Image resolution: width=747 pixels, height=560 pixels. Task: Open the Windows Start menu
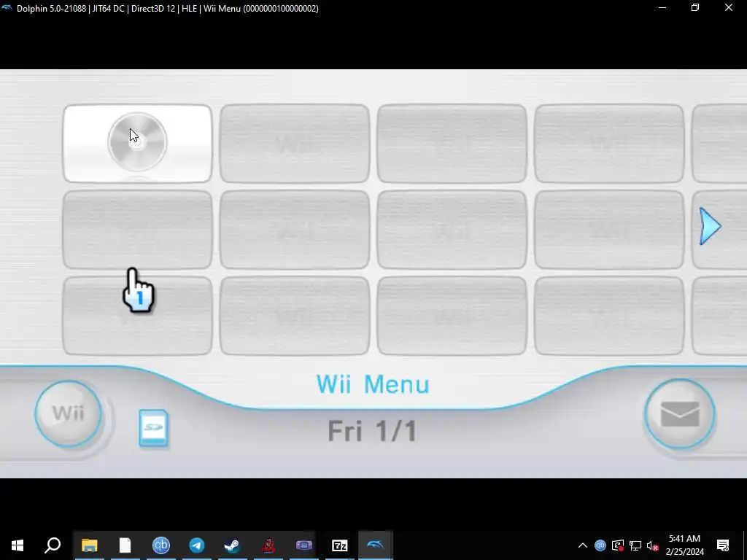coord(18,545)
